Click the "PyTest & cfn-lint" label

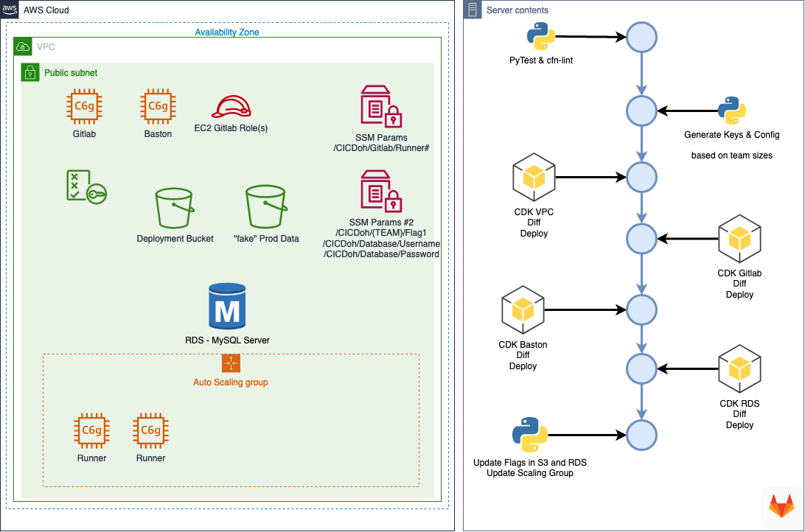tap(541, 60)
